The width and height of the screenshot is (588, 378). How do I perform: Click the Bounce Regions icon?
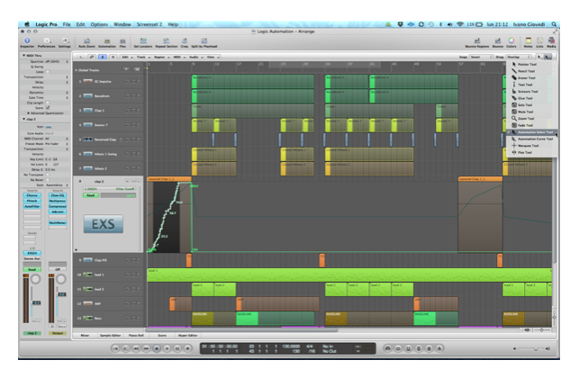coord(477,42)
